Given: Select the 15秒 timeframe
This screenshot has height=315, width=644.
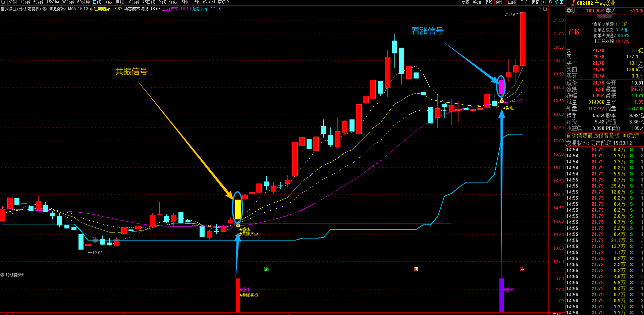Looking at the screenshot, I should point(196,2).
